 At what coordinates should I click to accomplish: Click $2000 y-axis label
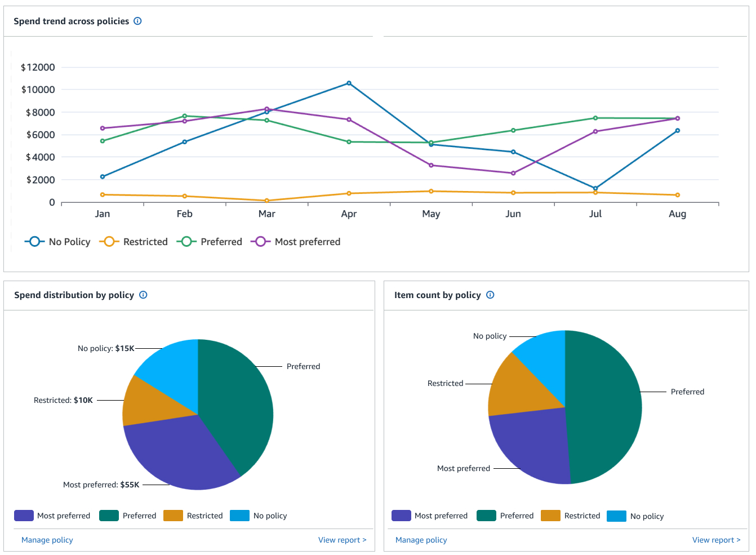[41, 180]
